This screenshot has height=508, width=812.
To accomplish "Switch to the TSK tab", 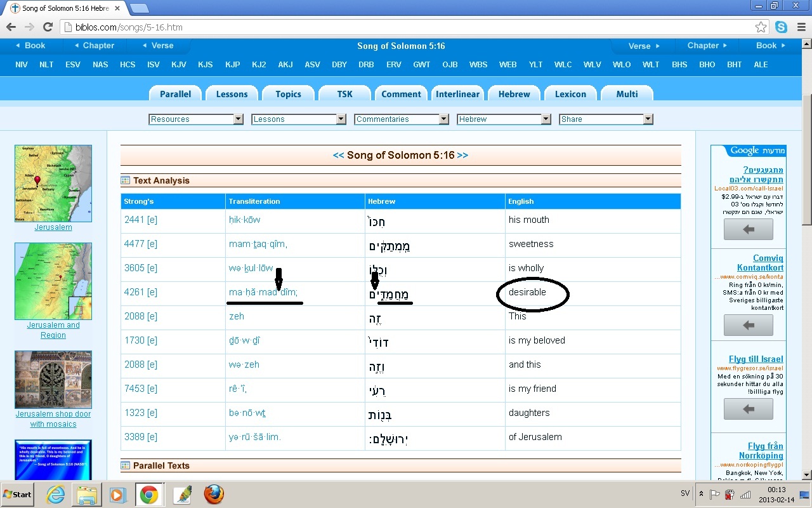I will (344, 94).
